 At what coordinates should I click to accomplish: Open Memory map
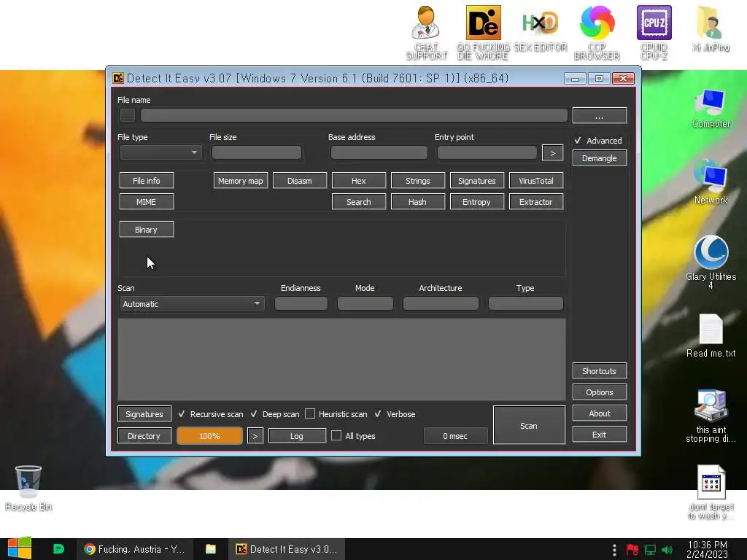241,181
